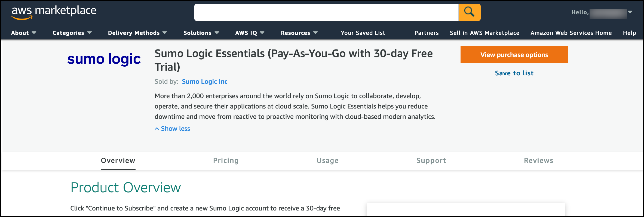
Task: Open the Categories dropdown
Action: click(x=72, y=33)
